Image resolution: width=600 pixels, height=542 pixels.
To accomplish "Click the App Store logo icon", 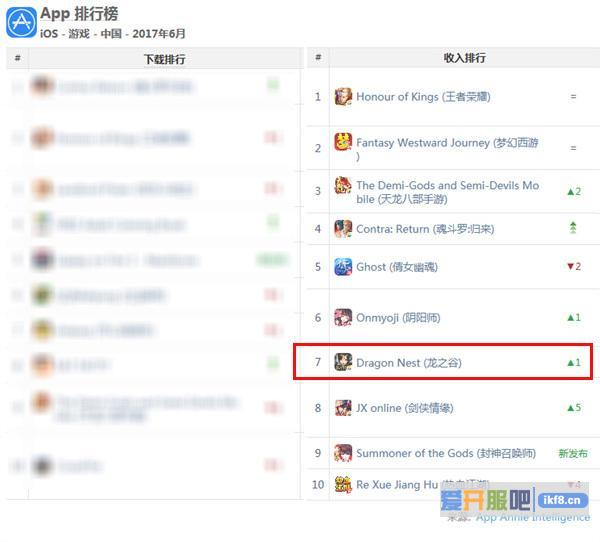I will (x=21, y=23).
